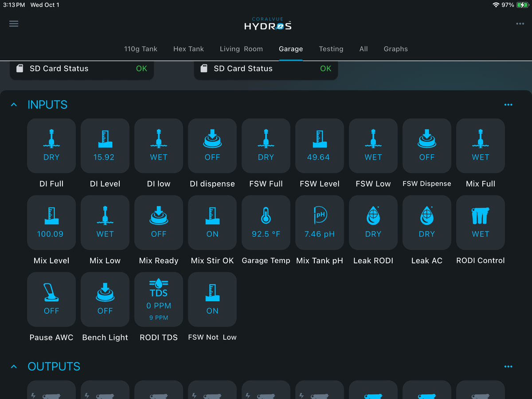This screenshot has height=399, width=532.
Task: Open the top-right more options menu
Action: (520, 23)
